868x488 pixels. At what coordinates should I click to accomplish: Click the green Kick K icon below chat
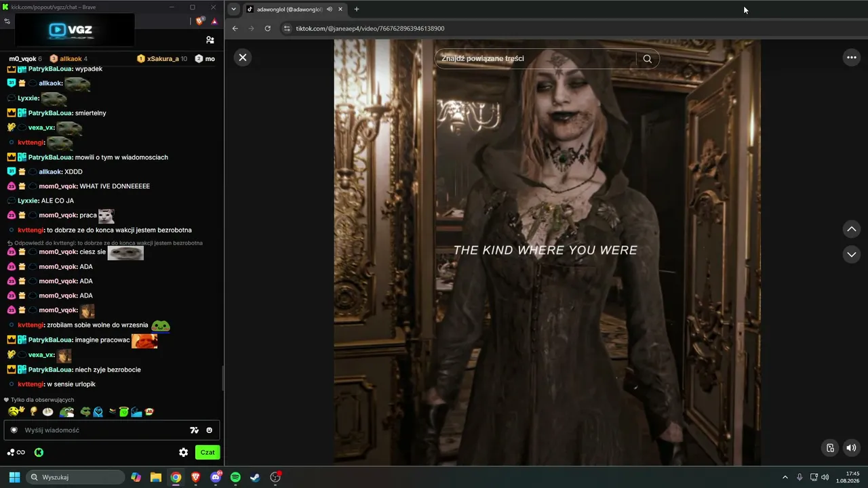[x=39, y=452]
